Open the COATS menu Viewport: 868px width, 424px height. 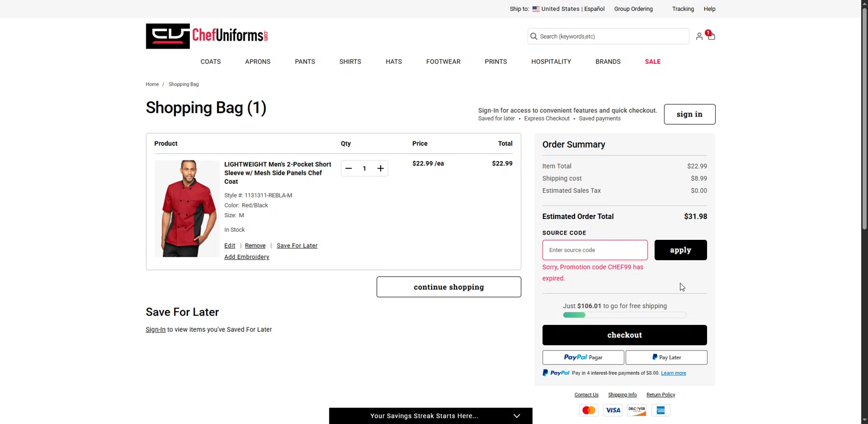click(211, 61)
